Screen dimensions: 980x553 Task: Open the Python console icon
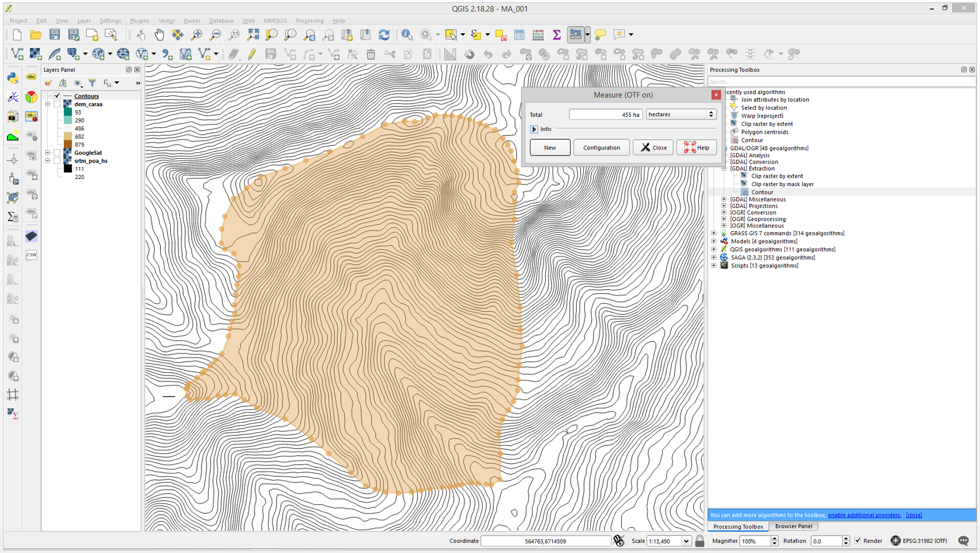coord(12,78)
